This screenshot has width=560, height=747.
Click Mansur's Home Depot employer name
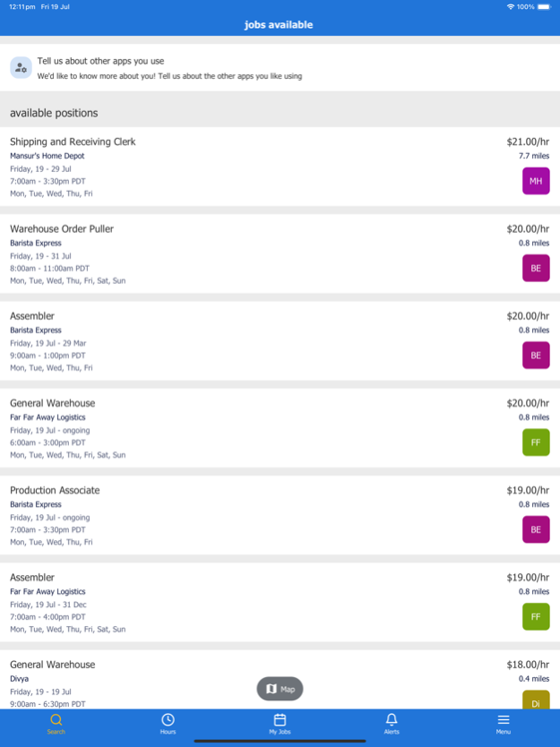[47, 156]
